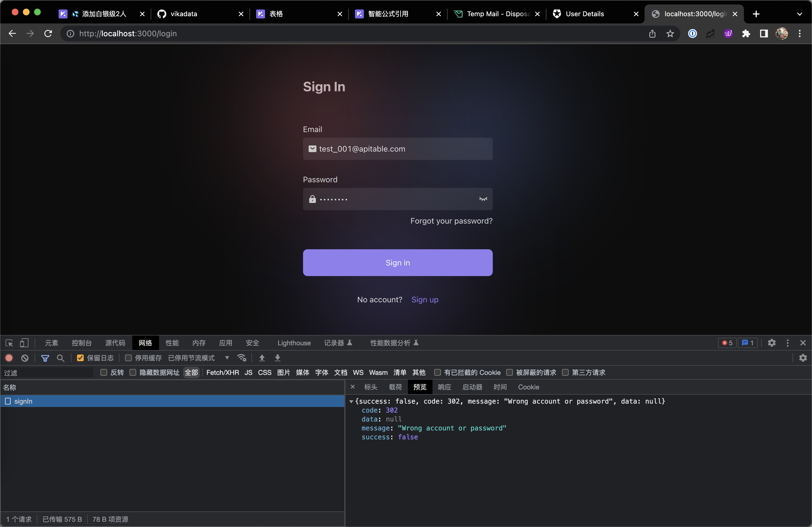The height and width of the screenshot is (527, 812).
Task: Uncheck the 保留日志 checkbox
Action: click(80, 358)
